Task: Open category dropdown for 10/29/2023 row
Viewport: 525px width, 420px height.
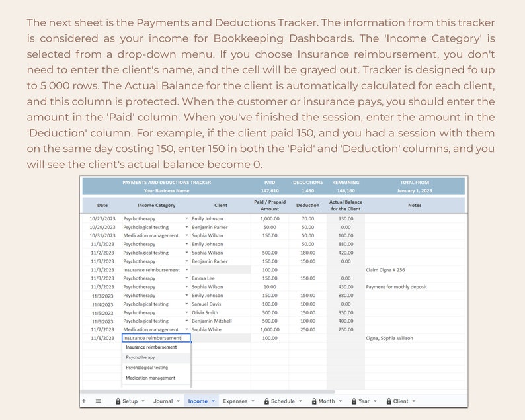Action: coord(186,227)
